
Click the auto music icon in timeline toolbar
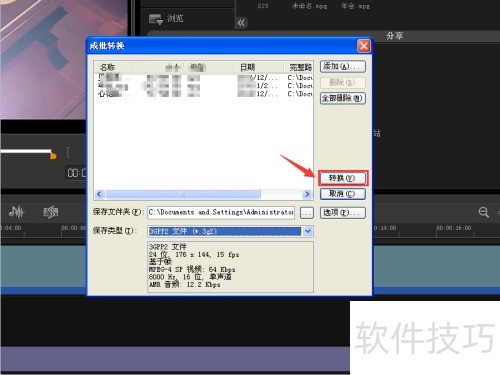click(x=51, y=212)
